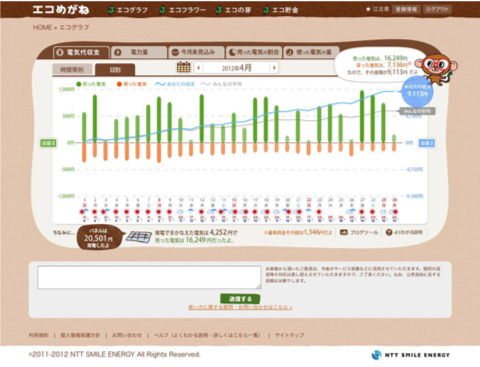Viewport: 480px width, 367px height.
Task: Open right axis blue 日別 selector
Action: tap(427, 143)
